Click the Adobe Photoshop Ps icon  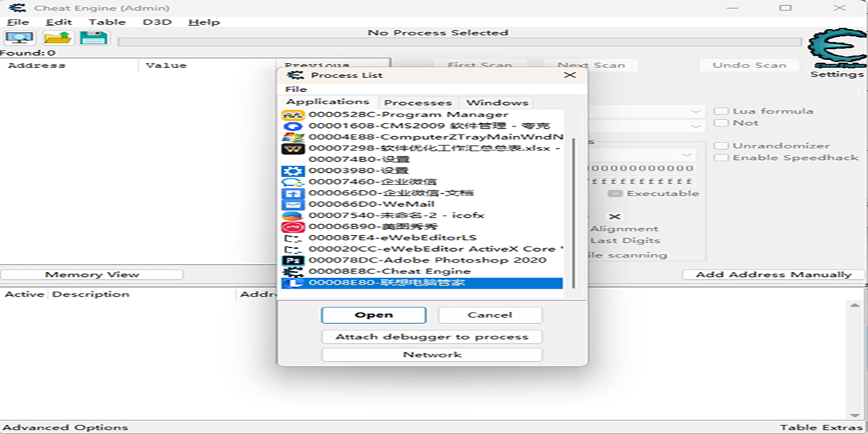click(292, 260)
